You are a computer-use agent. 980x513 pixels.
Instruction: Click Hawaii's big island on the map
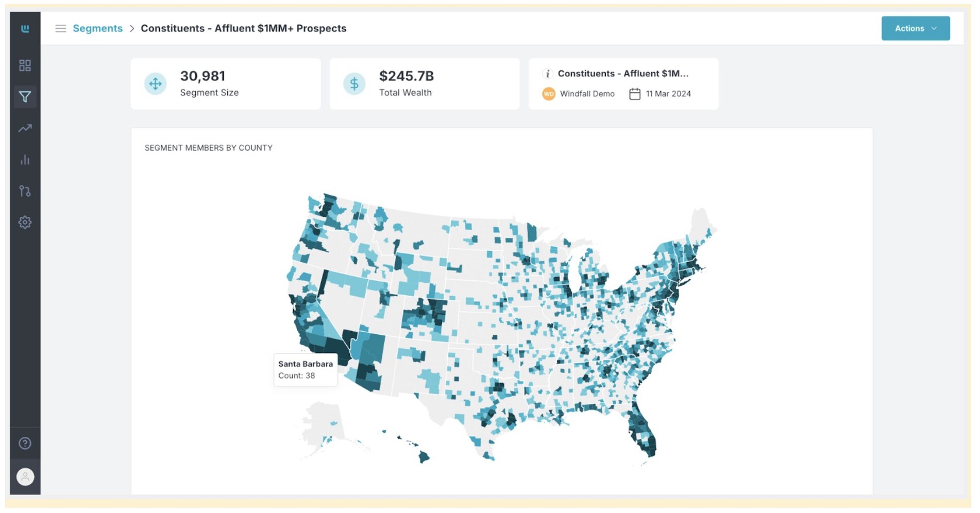[424, 456]
